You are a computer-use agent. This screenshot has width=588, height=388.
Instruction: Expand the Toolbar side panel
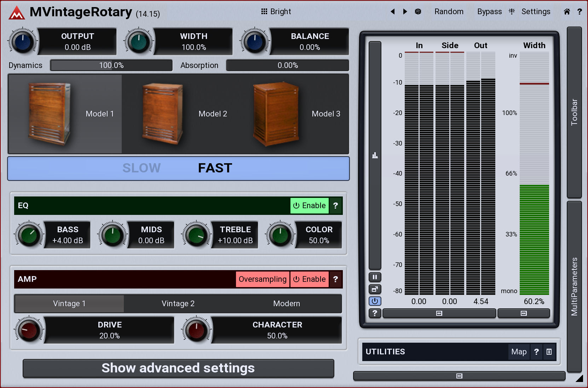click(x=574, y=112)
